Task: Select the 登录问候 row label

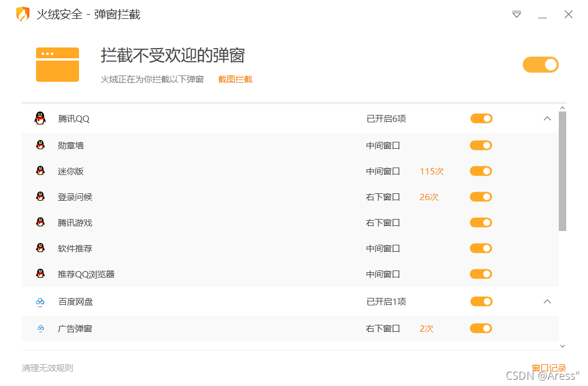Action: pos(75,197)
